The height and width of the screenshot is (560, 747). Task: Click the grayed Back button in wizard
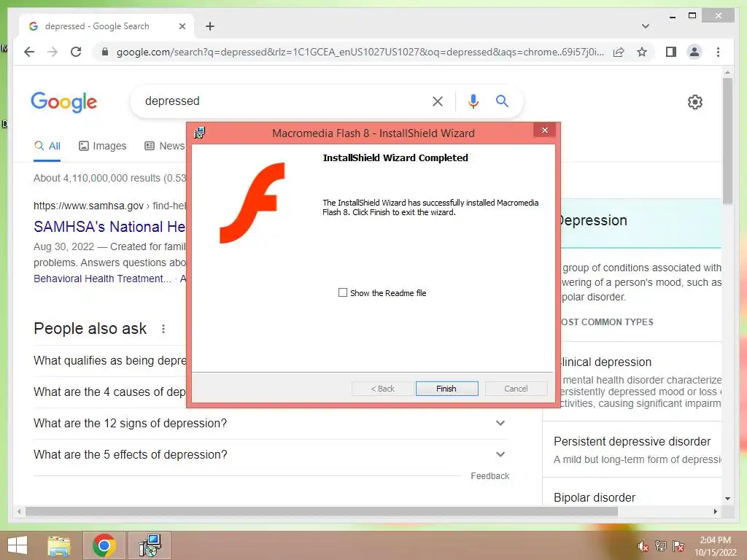click(x=382, y=389)
